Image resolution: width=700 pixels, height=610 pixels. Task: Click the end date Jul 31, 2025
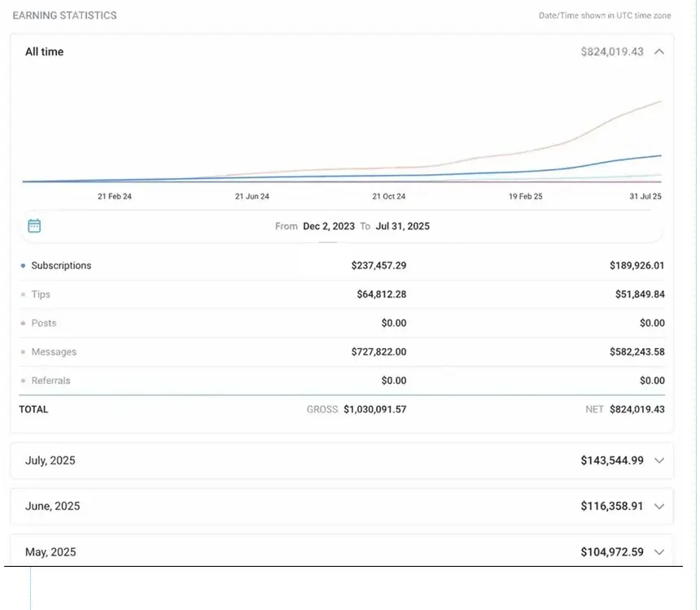(402, 226)
